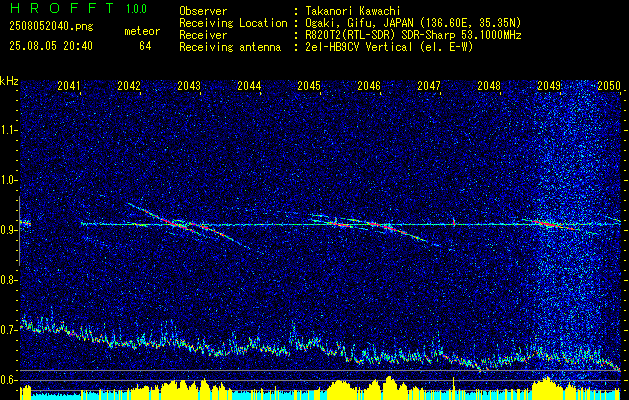The height and width of the screenshot is (400, 629).
Task: Click the 2050 time marker
Action: coord(609,85)
